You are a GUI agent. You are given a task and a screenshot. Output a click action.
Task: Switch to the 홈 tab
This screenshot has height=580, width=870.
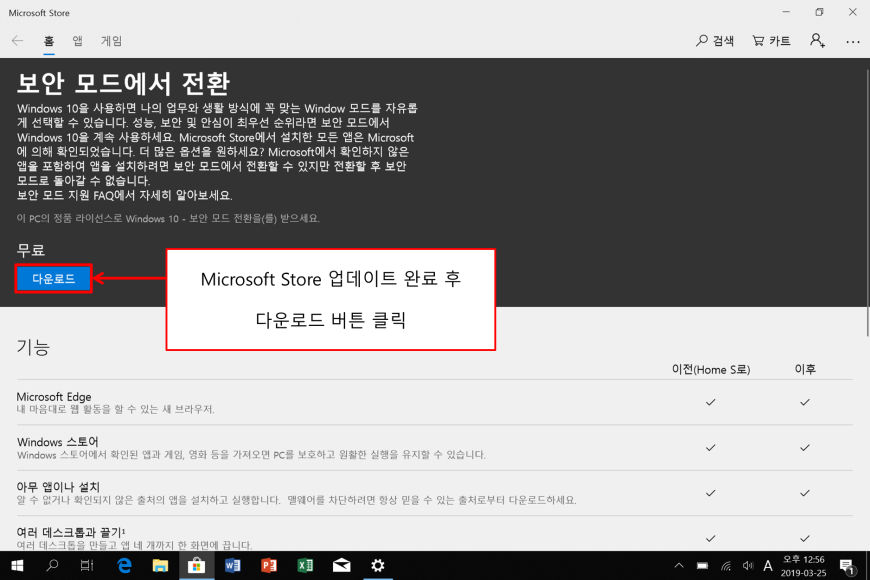coord(49,41)
